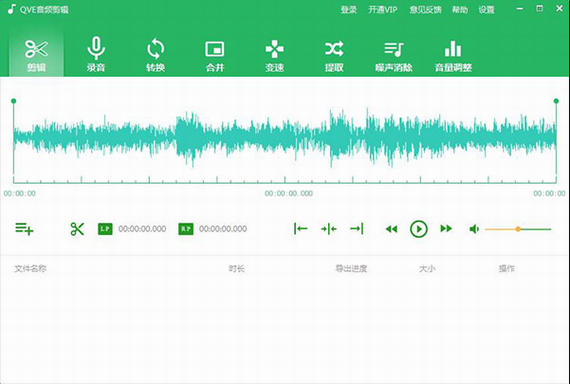
Task: Minimize the QVE window
Action: pos(520,8)
